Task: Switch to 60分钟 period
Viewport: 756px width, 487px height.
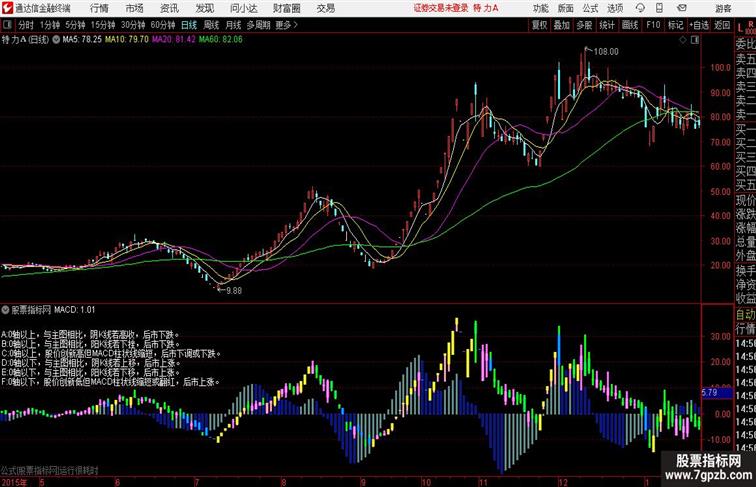Action: coord(163,25)
